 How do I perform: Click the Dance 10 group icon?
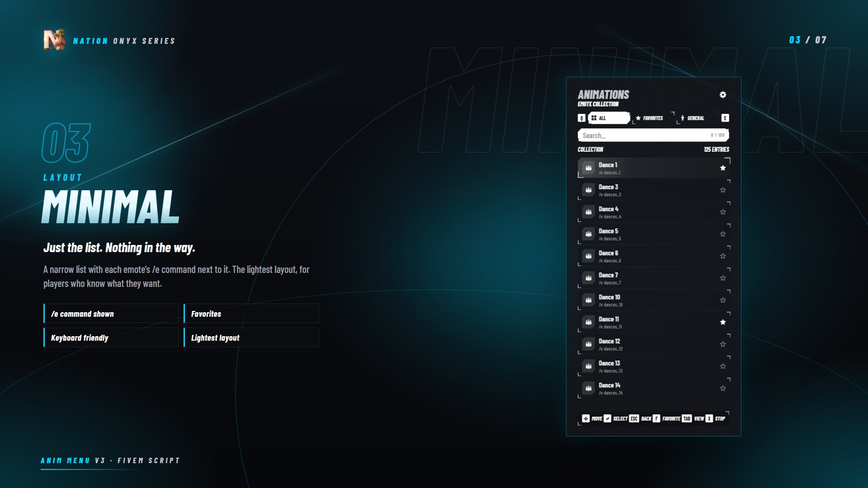pyautogui.click(x=589, y=300)
